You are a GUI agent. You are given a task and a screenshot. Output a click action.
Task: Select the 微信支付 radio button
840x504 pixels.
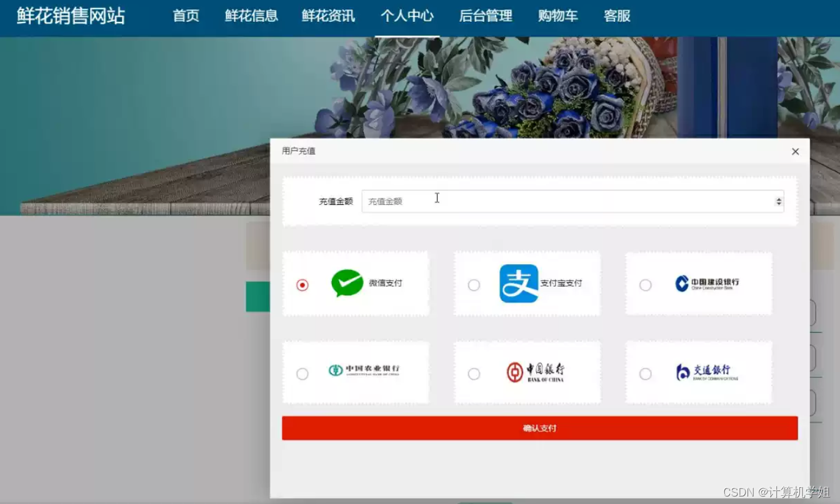pos(302,285)
